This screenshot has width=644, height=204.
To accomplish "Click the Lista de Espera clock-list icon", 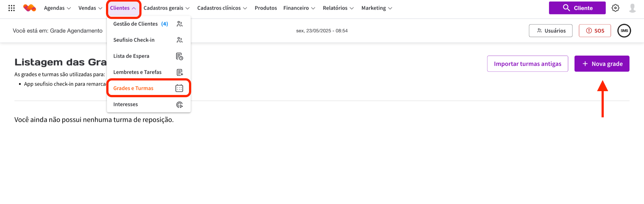I will [179, 56].
